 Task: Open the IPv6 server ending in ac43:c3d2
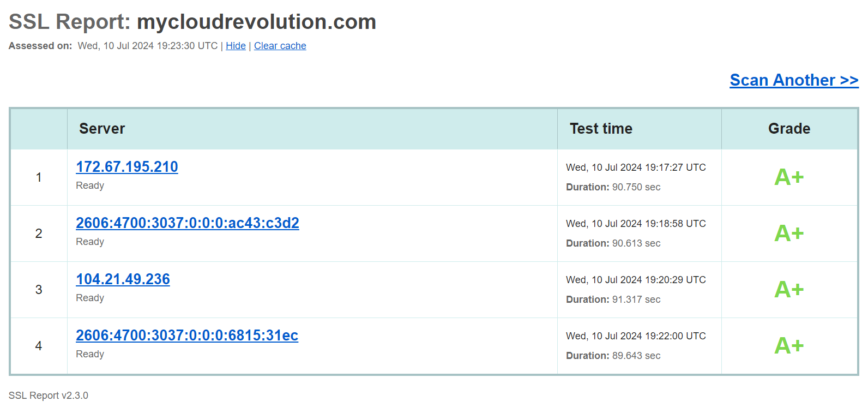188,223
